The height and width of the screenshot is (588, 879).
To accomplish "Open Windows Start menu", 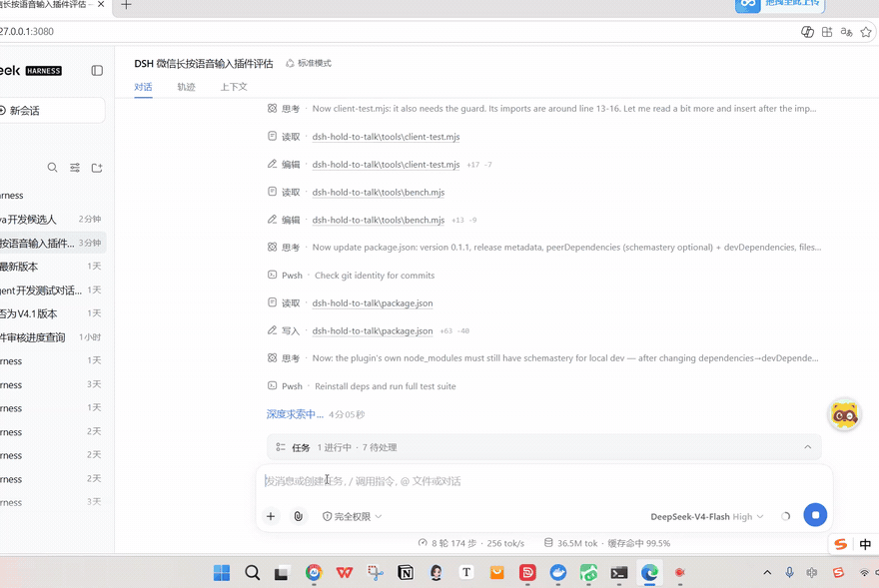I will (222, 572).
